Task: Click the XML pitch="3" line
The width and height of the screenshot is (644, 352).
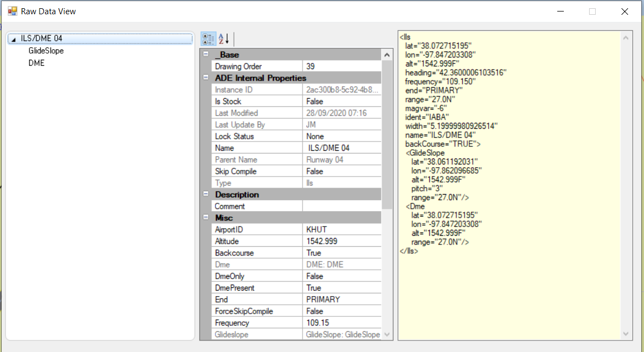Action: (427, 189)
